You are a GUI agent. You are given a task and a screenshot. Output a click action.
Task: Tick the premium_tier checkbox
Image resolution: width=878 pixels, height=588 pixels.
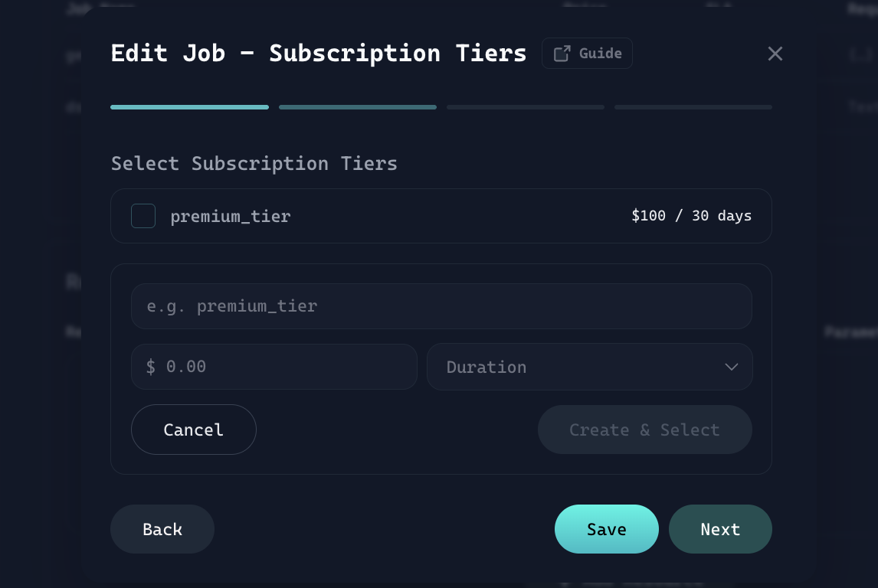pyautogui.click(x=143, y=216)
